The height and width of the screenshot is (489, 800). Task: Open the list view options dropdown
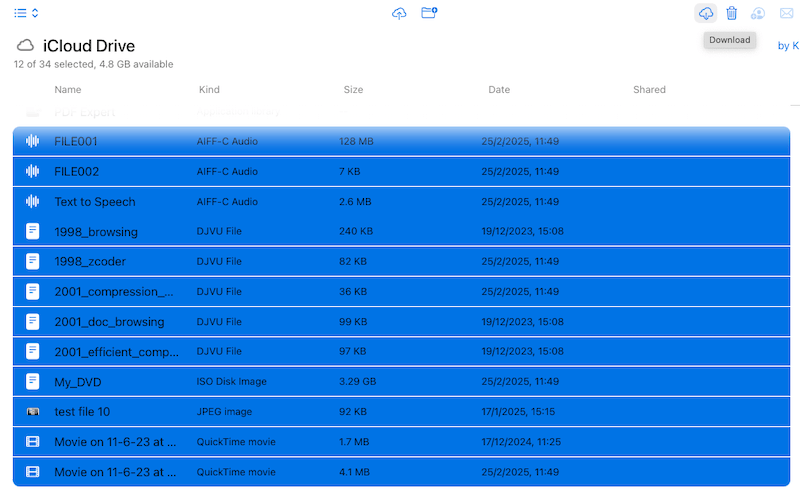(27, 13)
